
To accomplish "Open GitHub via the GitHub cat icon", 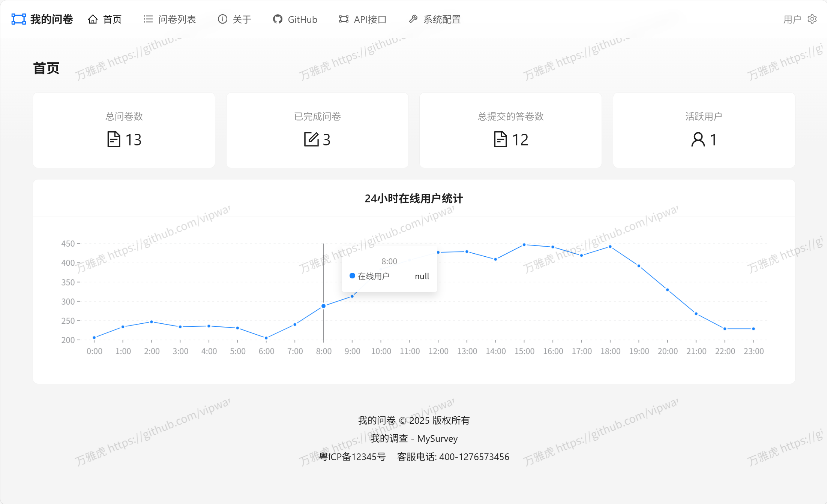I will coord(278,19).
